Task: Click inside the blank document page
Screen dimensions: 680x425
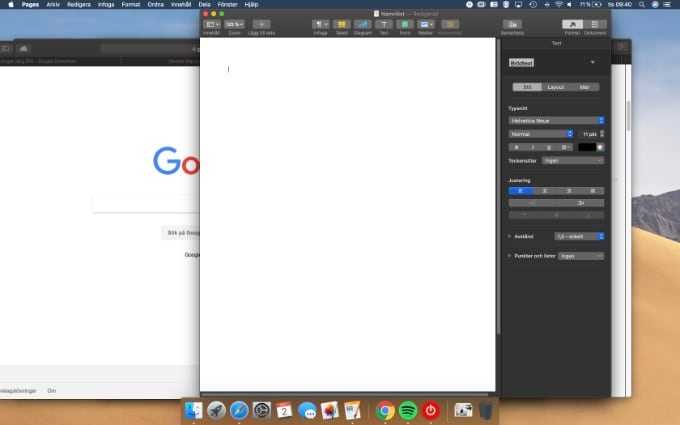Action: click(347, 214)
